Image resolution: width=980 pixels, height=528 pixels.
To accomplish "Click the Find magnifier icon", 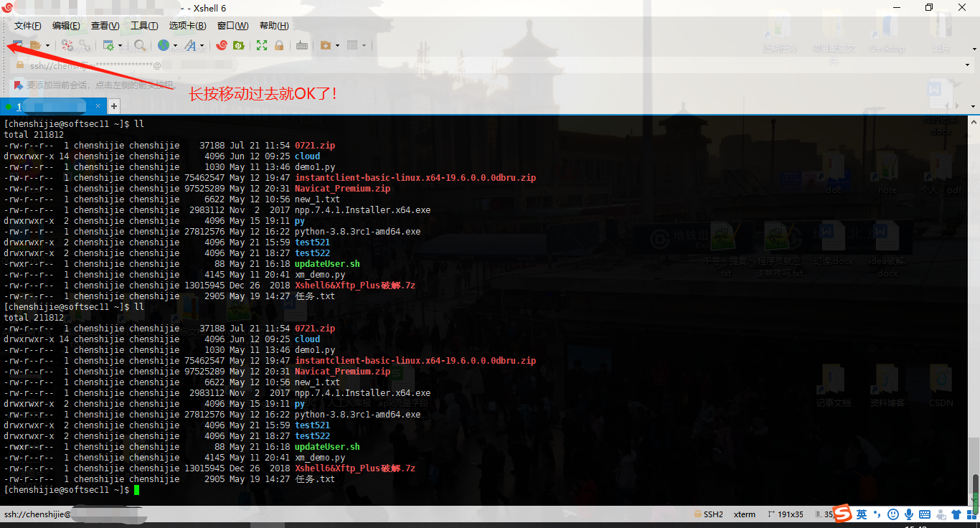I will tap(140, 45).
